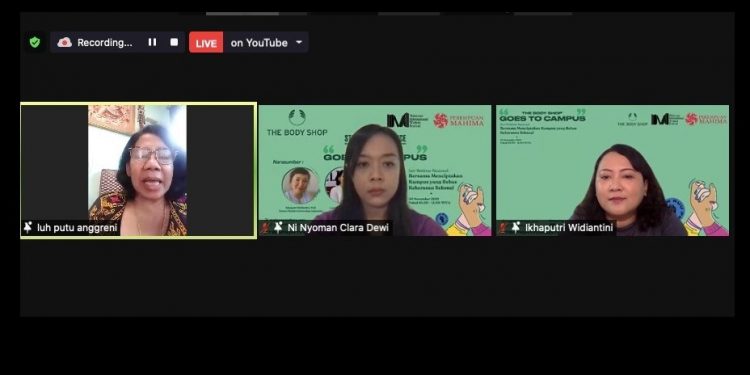Click the red LIVE indicator
Viewport: 750px width, 375px height.
click(x=206, y=43)
